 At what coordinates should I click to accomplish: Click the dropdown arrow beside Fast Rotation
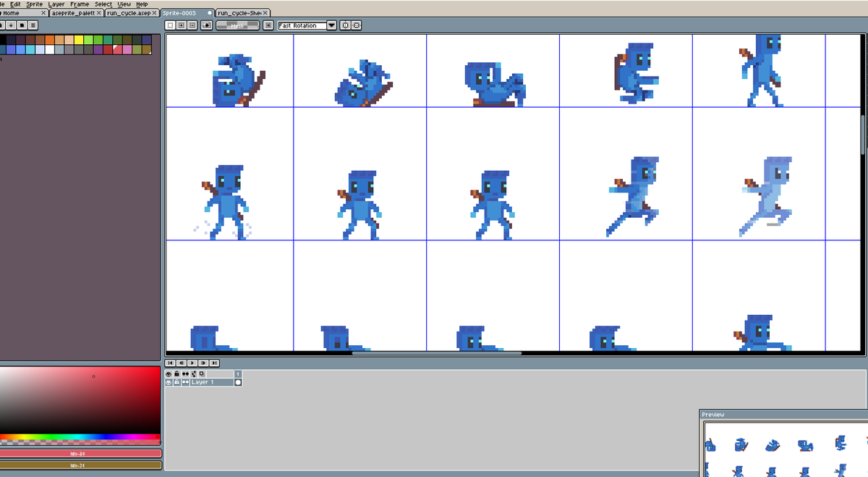pyautogui.click(x=332, y=25)
